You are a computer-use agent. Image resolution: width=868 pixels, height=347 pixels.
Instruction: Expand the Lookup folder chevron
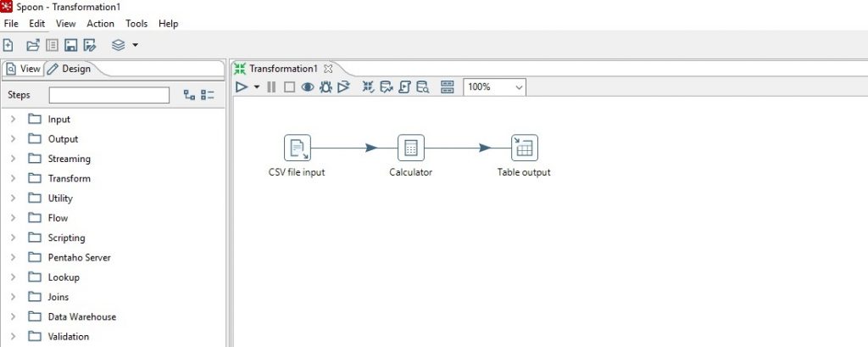point(14,277)
